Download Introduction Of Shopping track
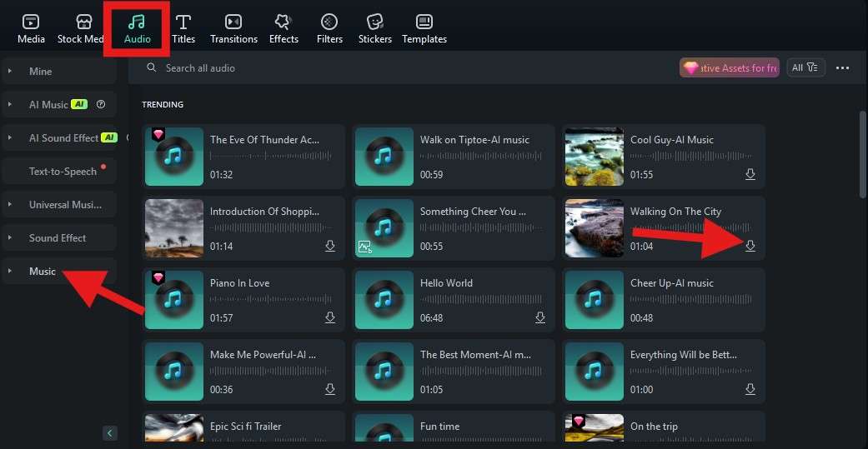The width and height of the screenshot is (868, 449). tap(330, 246)
